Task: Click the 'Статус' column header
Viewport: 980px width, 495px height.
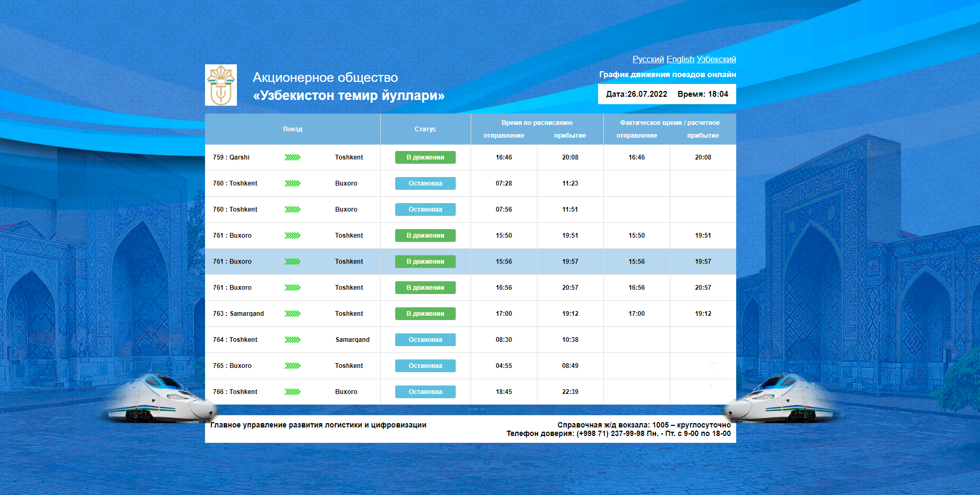Action: pos(425,129)
